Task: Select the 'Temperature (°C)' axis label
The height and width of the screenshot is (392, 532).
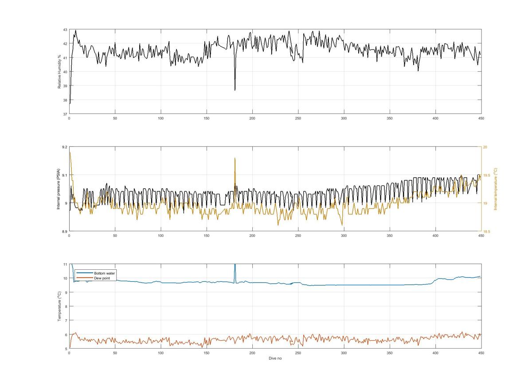Action: click(x=59, y=306)
